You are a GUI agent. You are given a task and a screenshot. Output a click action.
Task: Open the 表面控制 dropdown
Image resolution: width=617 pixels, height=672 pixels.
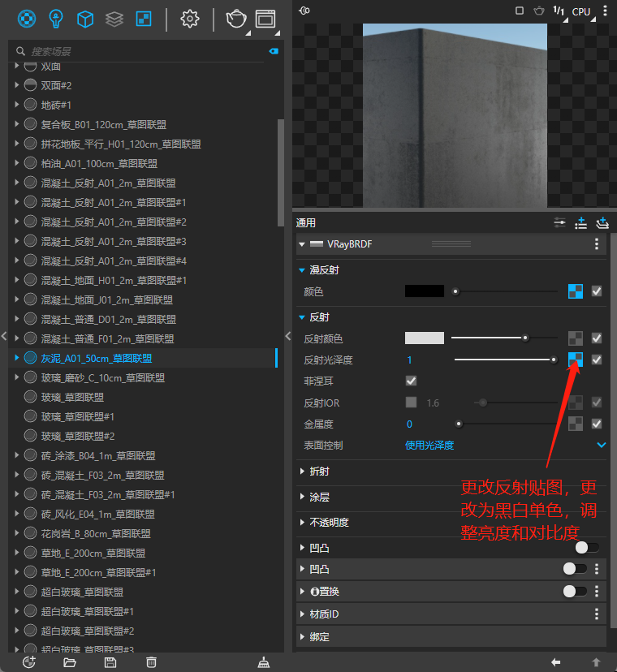601,445
